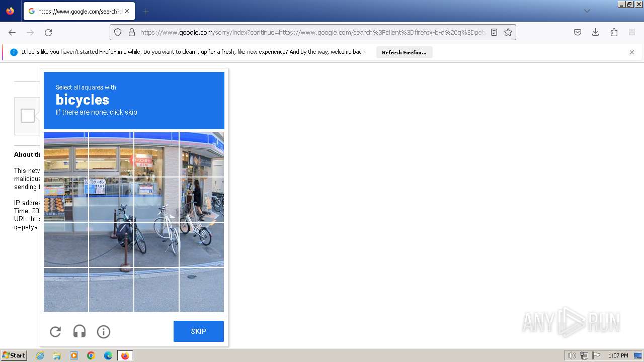The image size is (644, 362).
Task: Close the Google search tab
Action: (x=127, y=11)
